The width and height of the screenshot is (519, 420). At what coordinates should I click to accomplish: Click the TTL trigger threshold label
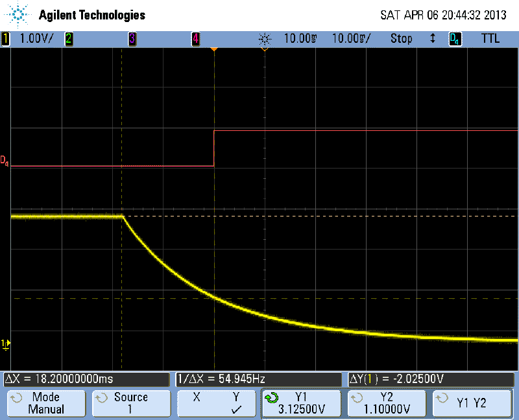pyautogui.click(x=490, y=39)
